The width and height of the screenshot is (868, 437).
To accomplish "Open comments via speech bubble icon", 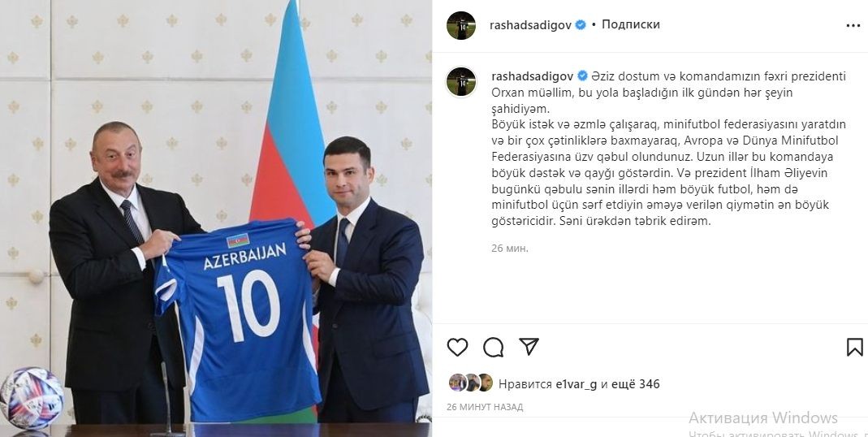I will [x=493, y=348].
